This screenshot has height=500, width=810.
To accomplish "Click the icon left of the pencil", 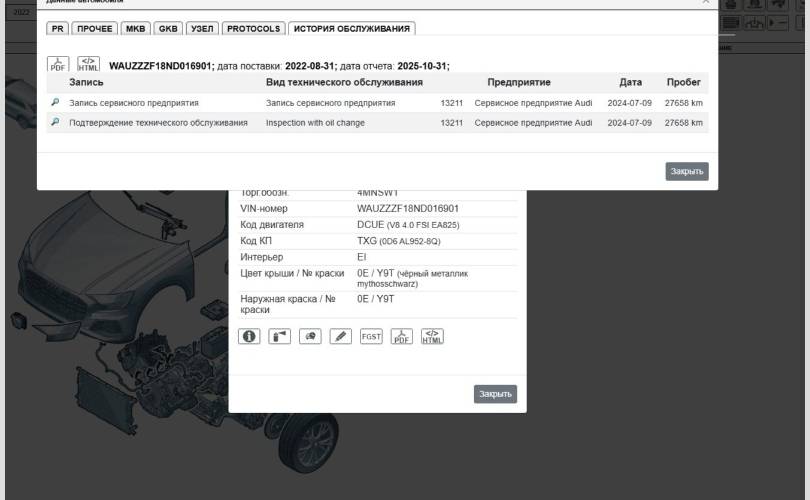I will click(x=310, y=336).
